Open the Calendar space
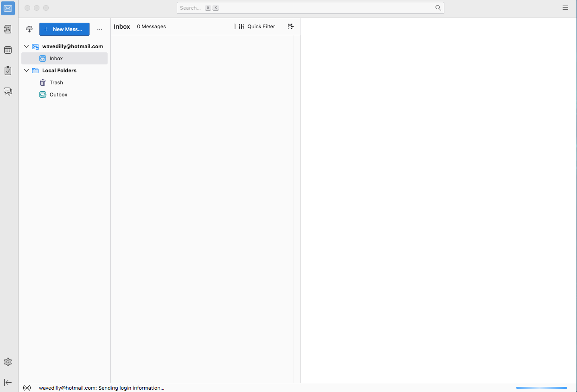This screenshot has height=392, width=577. pyautogui.click(x=8, y=50)
